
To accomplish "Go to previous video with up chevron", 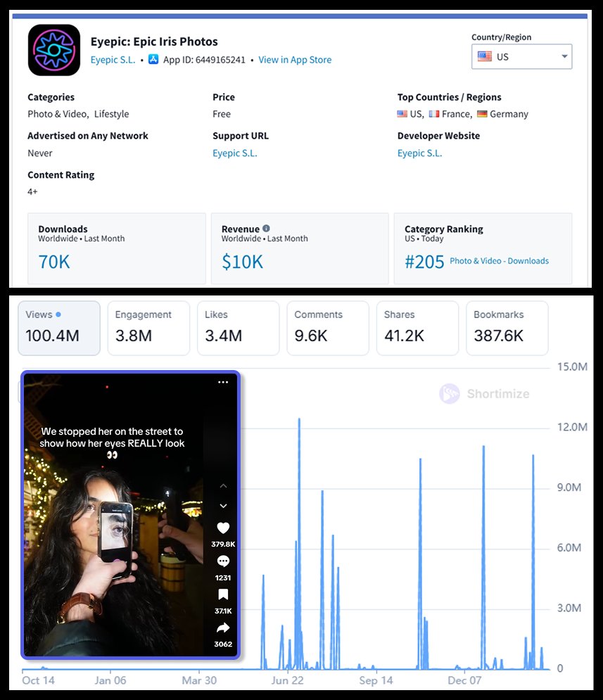I will (223, 486).
